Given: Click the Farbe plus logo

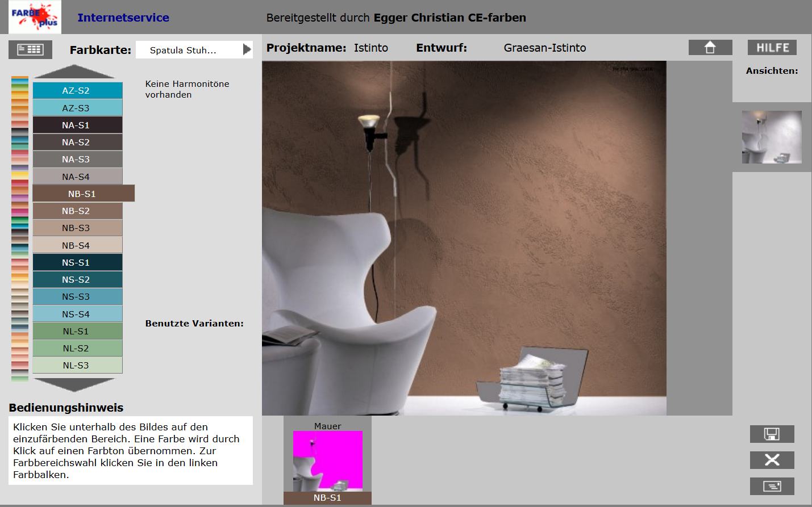Looking at the screenshot, I should [x=35, y=17].
